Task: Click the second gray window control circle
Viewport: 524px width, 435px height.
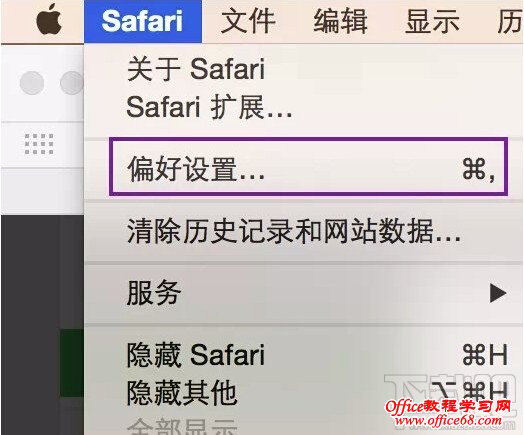Action: click(72, 83)
